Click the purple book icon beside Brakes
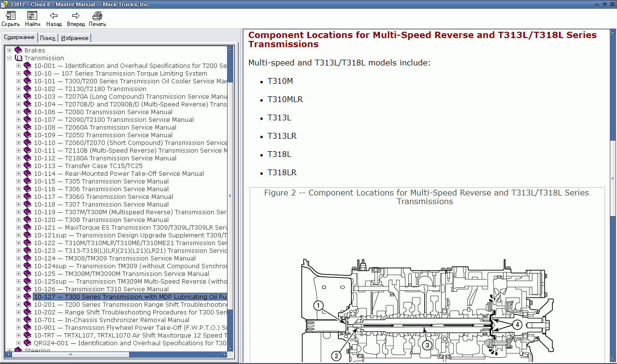The height and width of the screenshot is (364, 617). [17, 50]
